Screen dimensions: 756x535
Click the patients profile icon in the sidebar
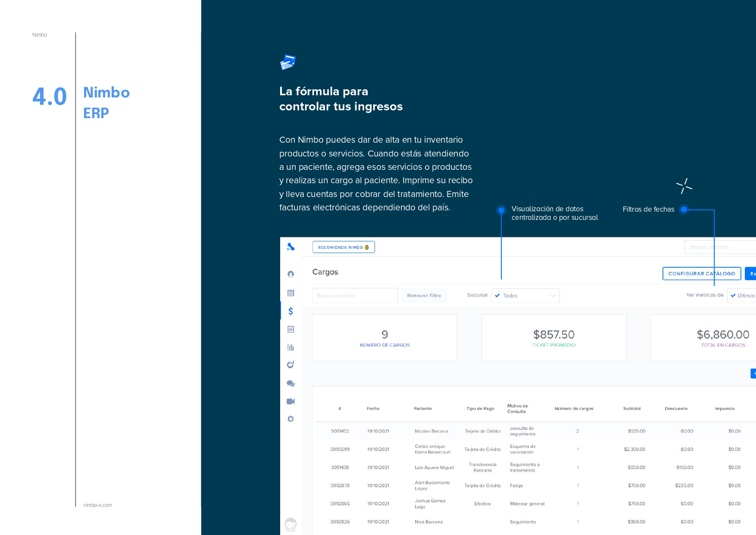(x=291, y=274)
